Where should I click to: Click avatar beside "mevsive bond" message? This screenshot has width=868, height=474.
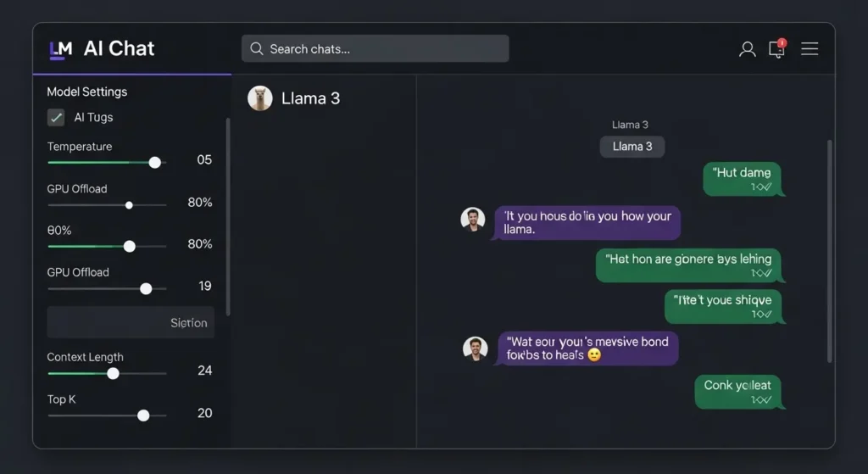coord(476,349)
